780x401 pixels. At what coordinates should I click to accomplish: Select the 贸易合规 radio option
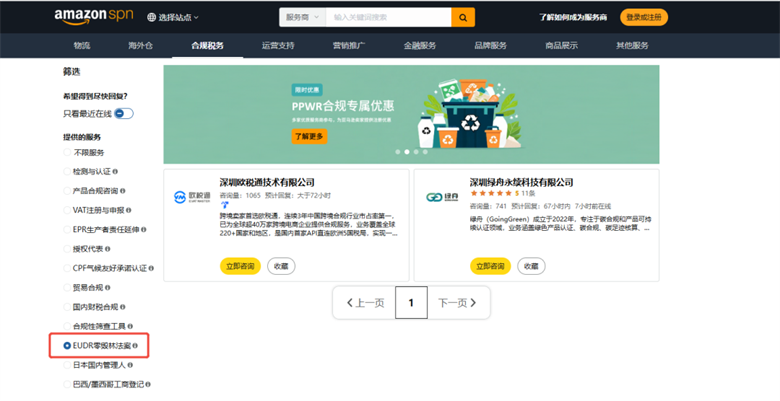[x=67, y=288]
